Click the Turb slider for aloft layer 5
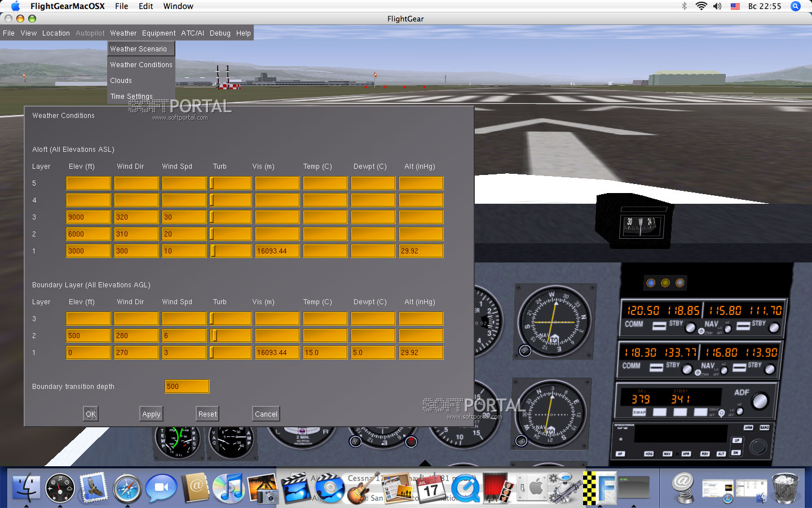The width and height of the screenshot is (812, 508). (x=231, y=183)
